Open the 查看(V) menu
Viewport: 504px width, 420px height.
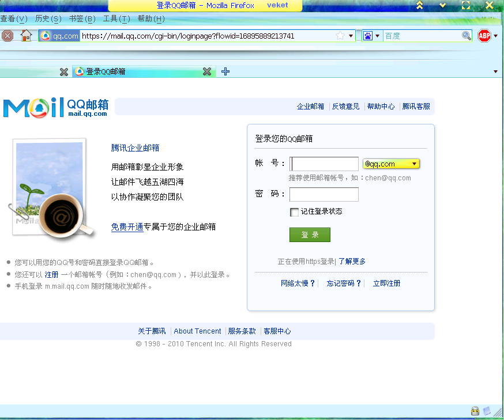[14, 18]
